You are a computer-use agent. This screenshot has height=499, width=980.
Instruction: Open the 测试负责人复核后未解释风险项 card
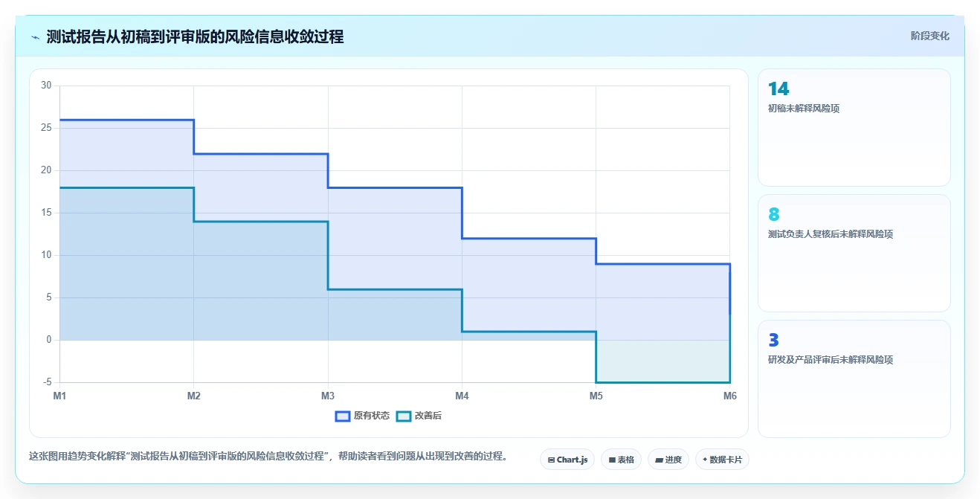(854, 253)
